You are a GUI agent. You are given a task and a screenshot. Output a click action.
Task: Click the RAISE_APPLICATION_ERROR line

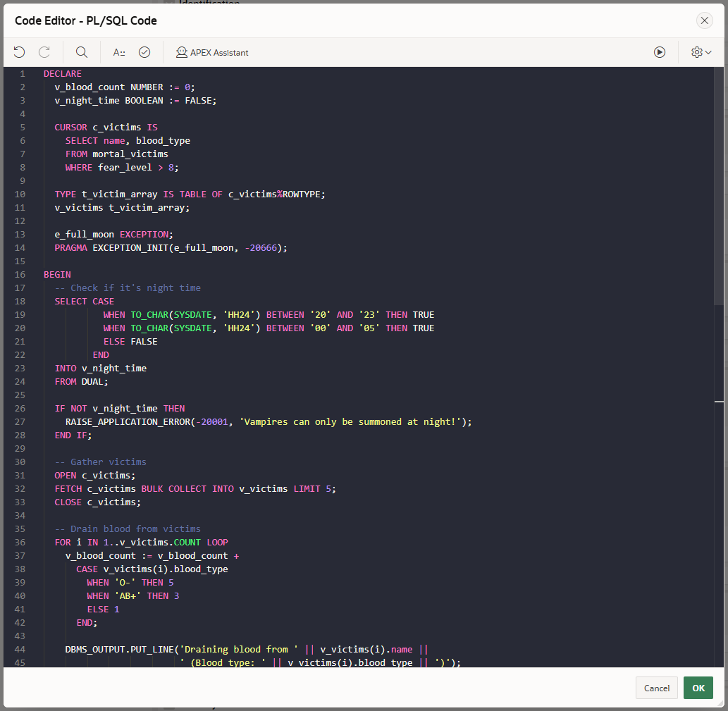(x=269, y=422)
